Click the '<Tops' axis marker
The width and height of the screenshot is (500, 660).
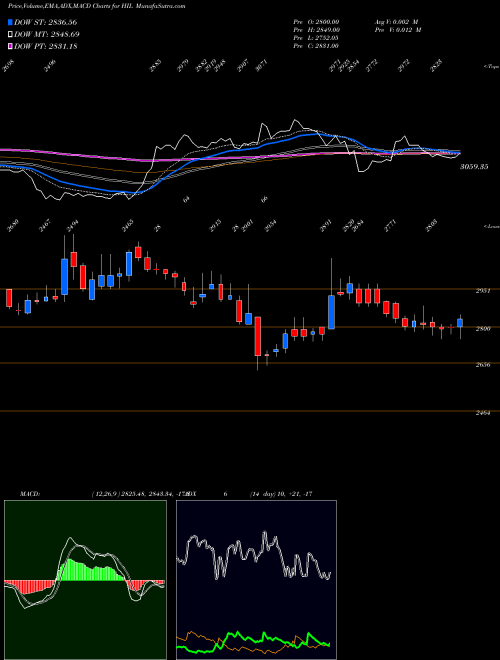click(x=491, y=67)
